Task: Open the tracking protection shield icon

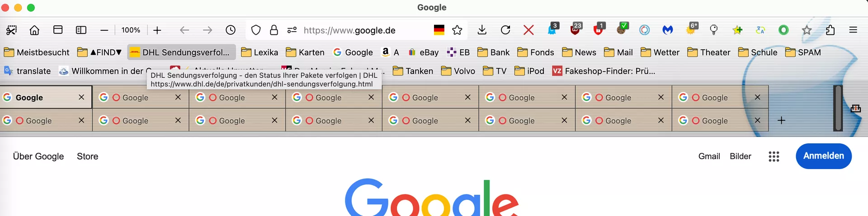Action: coord(256,30)
